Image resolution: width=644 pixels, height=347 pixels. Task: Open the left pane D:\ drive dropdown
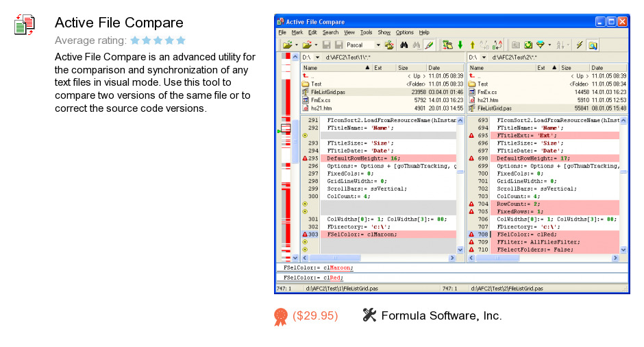[x=317, y=58]
